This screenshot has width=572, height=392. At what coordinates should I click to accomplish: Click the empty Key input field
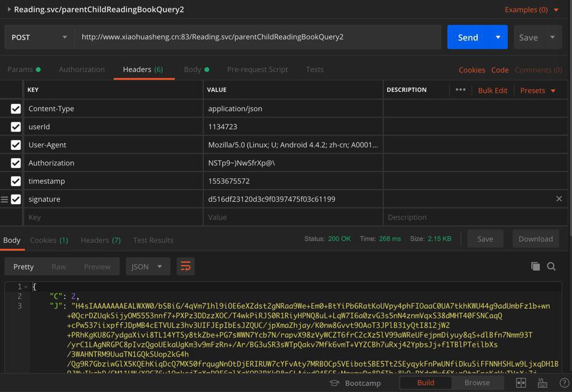[x=113, y=217]
